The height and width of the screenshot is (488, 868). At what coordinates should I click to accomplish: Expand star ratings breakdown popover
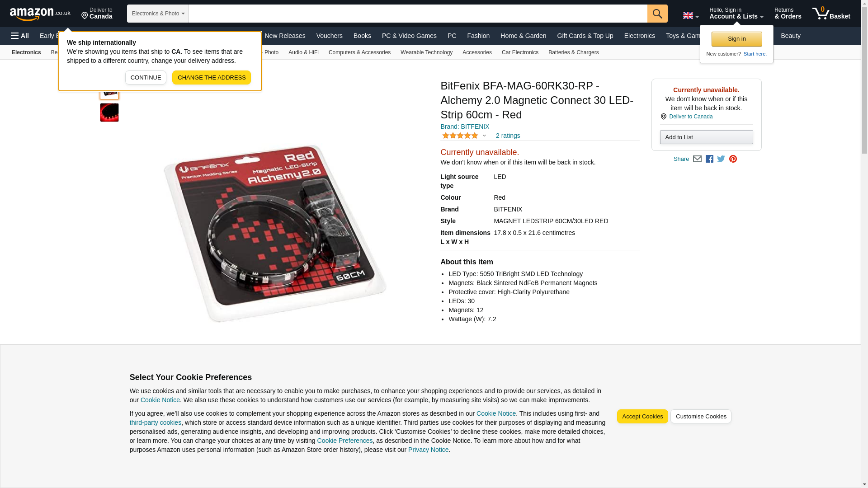pyautogui.click(x=484, y=136)
